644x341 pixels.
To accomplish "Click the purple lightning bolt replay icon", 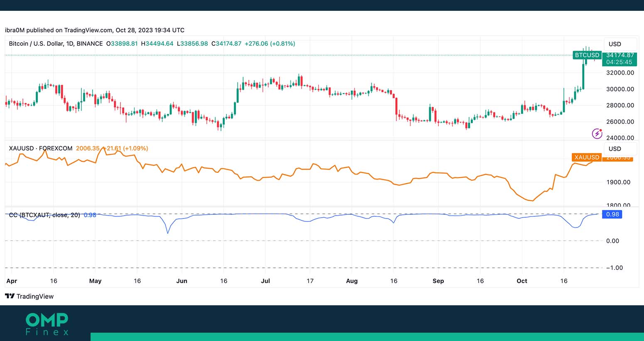I will pos(597,133).
